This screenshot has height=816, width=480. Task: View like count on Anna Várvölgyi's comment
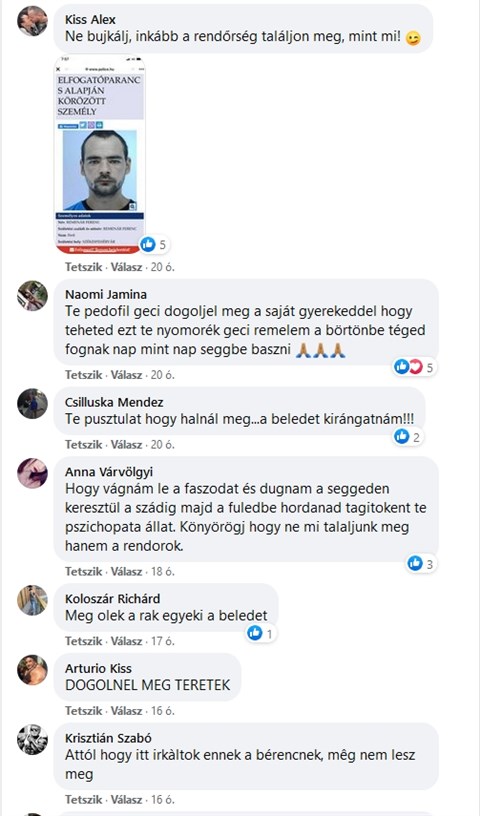(421, 564)
